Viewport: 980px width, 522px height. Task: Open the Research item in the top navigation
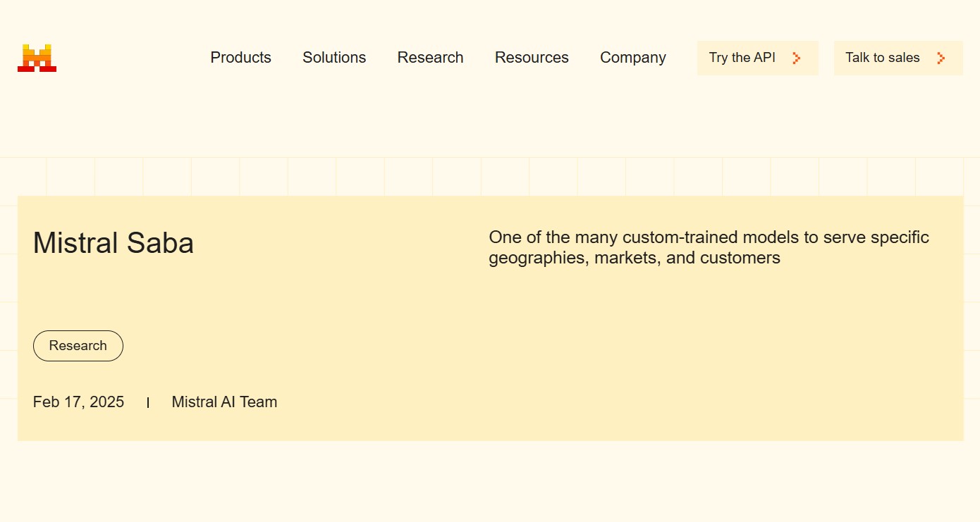pyautogui.click(x=430, y=58)
